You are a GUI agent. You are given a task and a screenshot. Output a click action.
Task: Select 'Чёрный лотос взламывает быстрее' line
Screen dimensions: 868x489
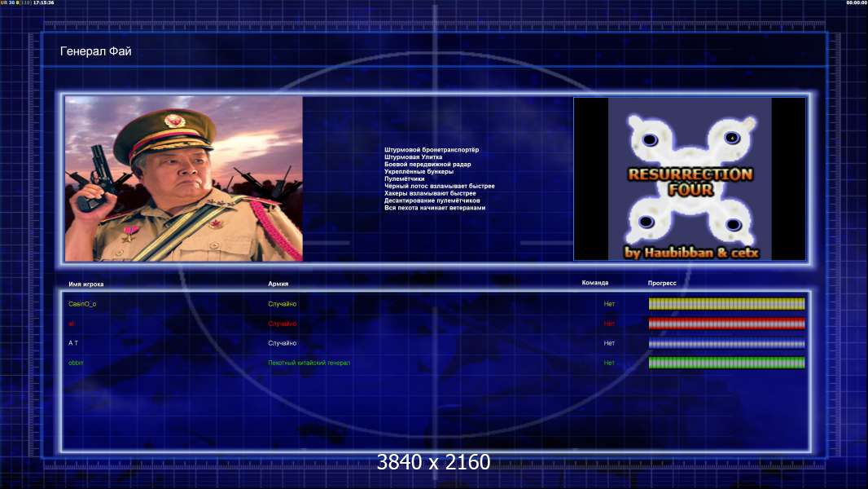440,186
